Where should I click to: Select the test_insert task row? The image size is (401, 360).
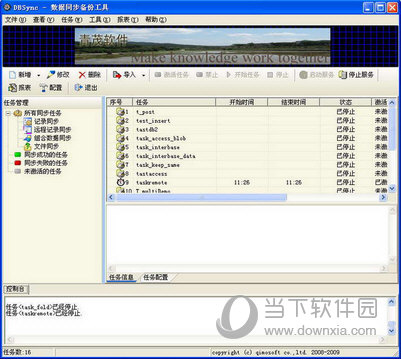[x=248, y=121]
